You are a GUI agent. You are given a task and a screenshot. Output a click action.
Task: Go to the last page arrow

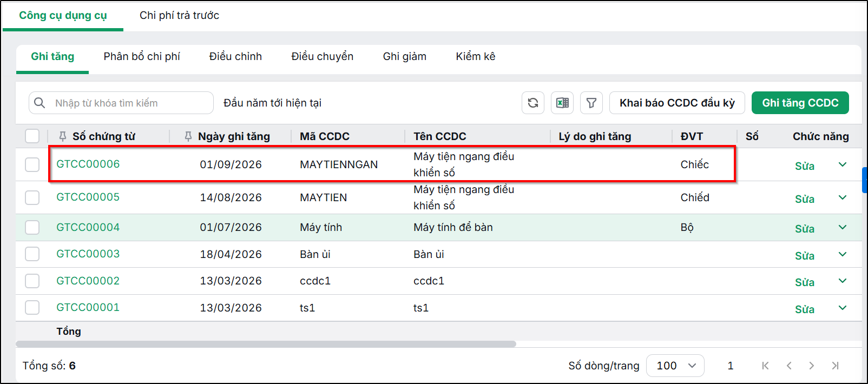(x=835, y=366)
